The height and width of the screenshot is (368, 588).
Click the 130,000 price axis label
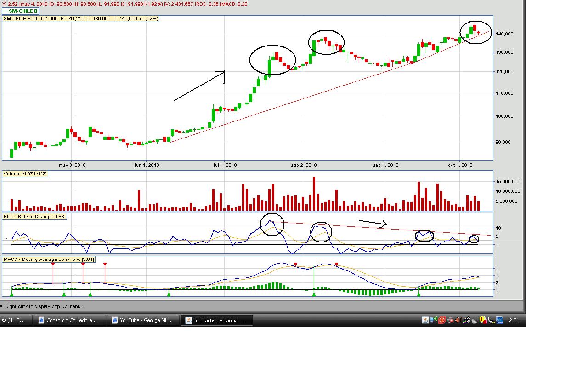pos(504,52)
